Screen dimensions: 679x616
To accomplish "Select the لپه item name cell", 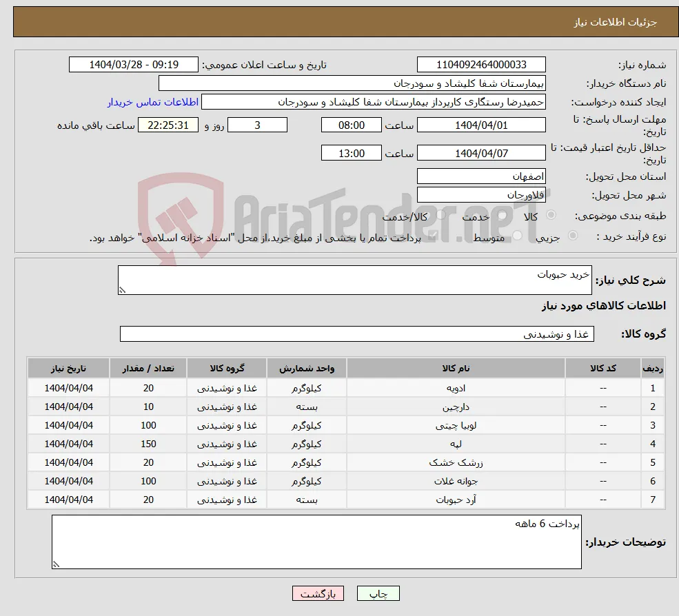I will pyautogui.click(x=456, y=444).
